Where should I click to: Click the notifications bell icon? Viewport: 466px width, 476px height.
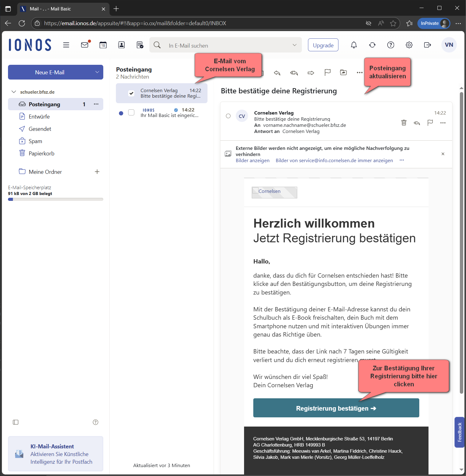point(354,45)
